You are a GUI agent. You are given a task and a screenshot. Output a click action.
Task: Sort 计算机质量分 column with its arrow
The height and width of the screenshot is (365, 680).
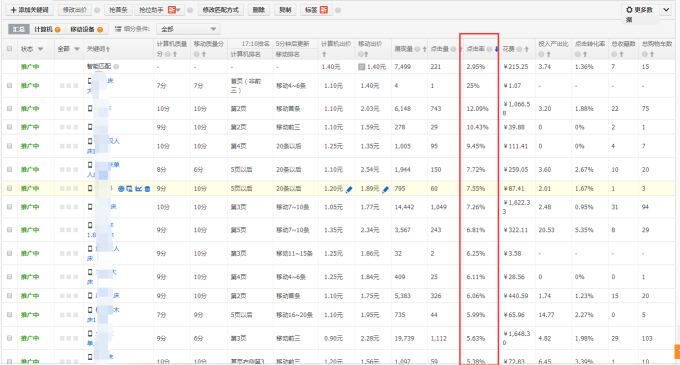pyautogui.click(x=175, y=54)
